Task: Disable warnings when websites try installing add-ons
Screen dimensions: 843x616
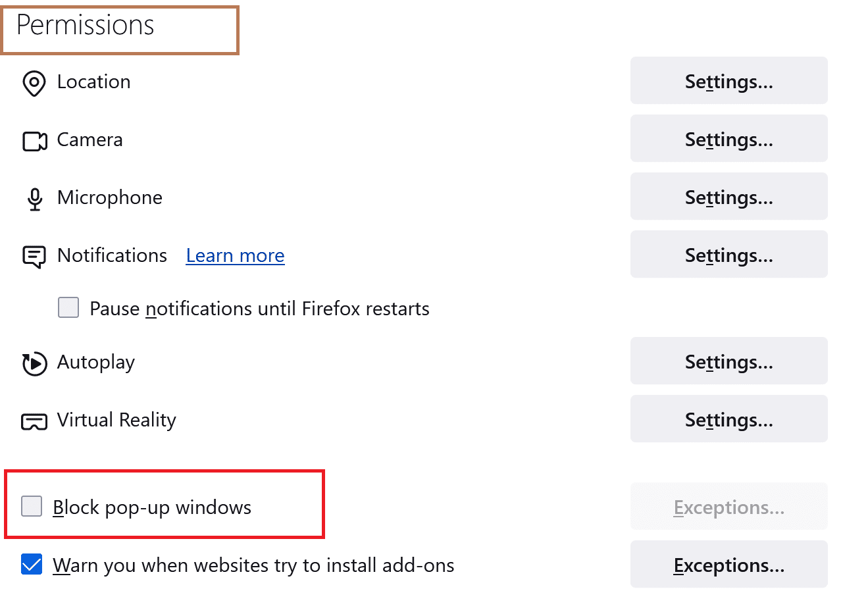Action: (31, 564)
